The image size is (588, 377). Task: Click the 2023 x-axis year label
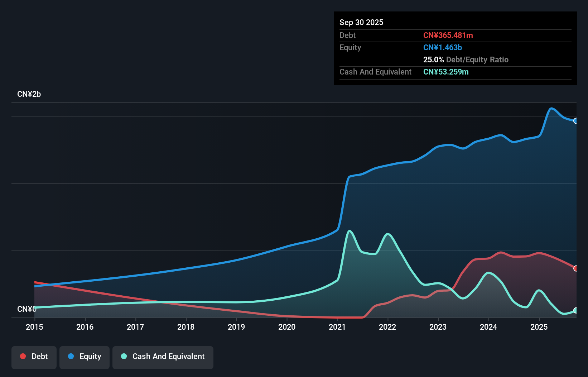[438, 327]
